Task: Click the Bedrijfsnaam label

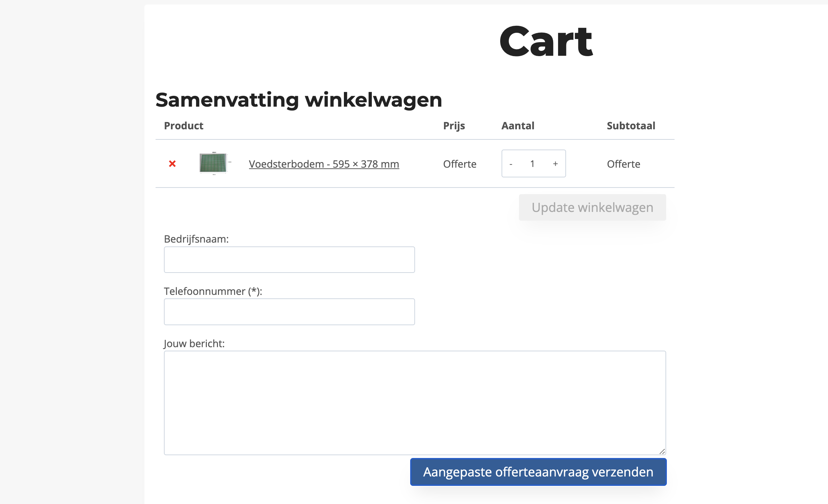Action: pyautogui.click(x=196, y=239)
